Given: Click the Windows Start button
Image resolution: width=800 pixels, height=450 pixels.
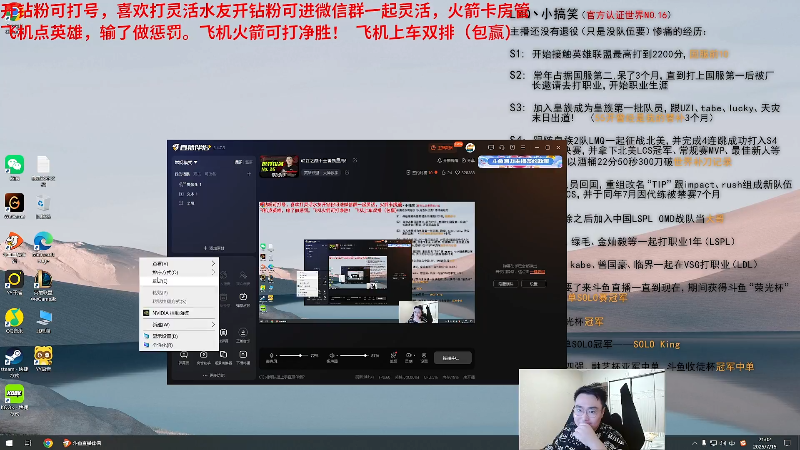Looking at the screenshot, I should 9,443.
